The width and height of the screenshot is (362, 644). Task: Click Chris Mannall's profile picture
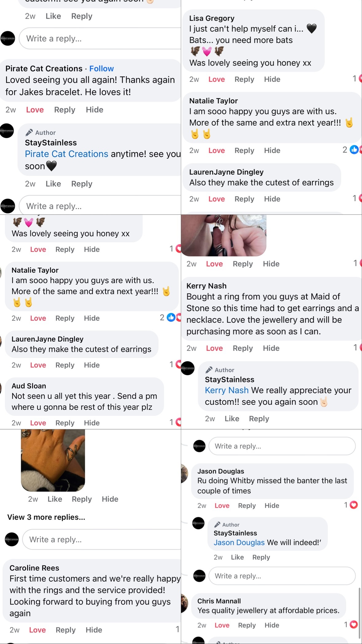click(185, 603)
